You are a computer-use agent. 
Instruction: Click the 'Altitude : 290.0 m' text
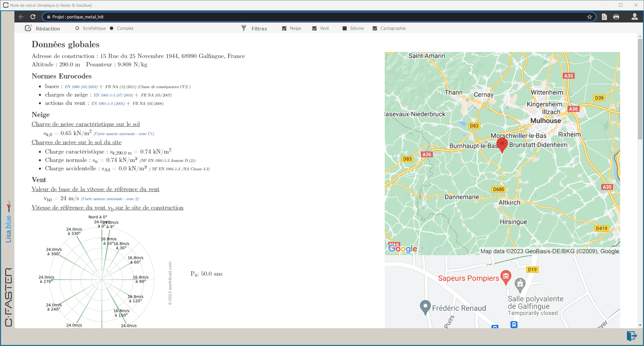(56, 64)
